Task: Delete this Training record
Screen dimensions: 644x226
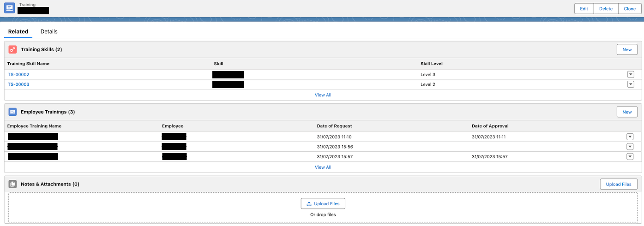Action: tap(606, 9)
